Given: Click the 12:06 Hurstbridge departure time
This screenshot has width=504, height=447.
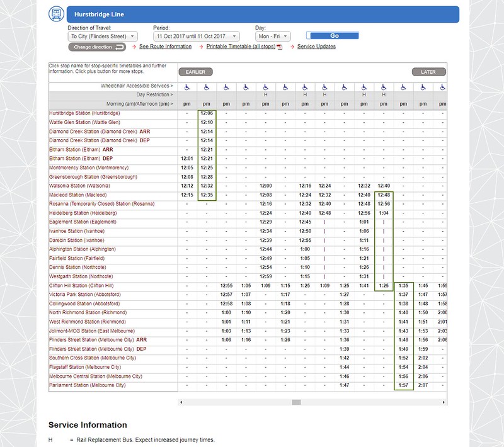Looking at the screenshot, I should click(x=207, y=113).
